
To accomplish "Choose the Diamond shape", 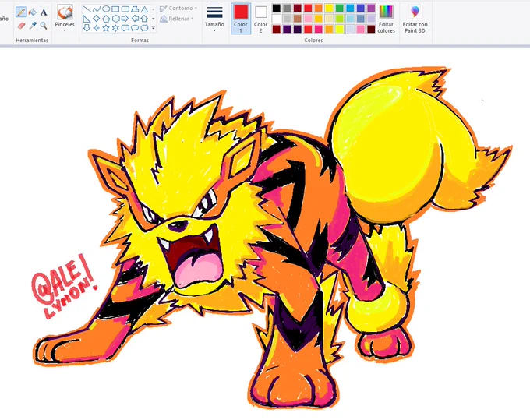I will pyautogui.click(x=97, y=19).
